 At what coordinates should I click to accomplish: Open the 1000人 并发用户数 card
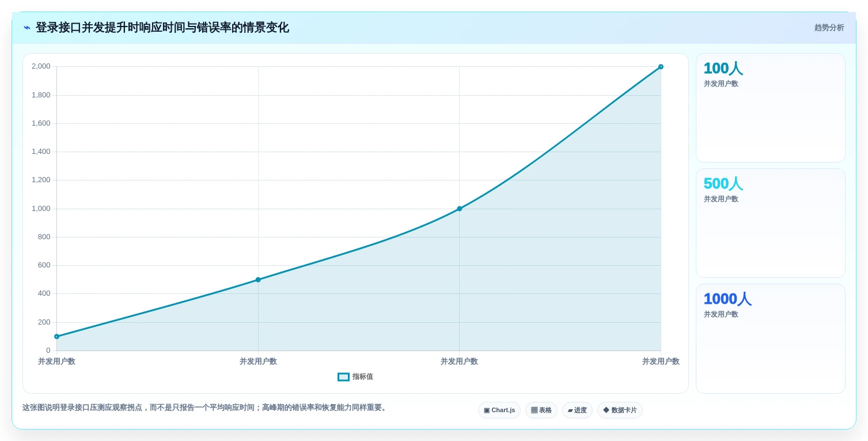tap(771, 338)
